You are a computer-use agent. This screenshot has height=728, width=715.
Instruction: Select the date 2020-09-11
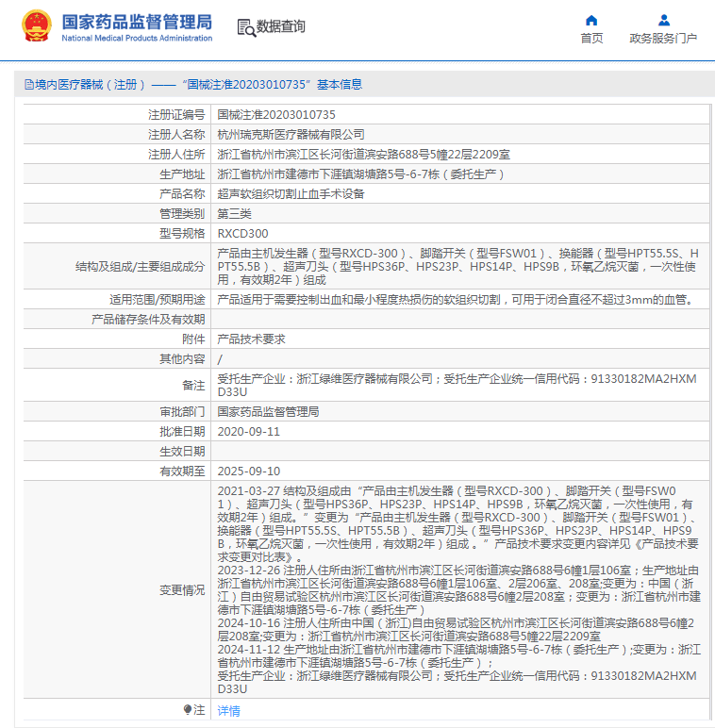249,432
